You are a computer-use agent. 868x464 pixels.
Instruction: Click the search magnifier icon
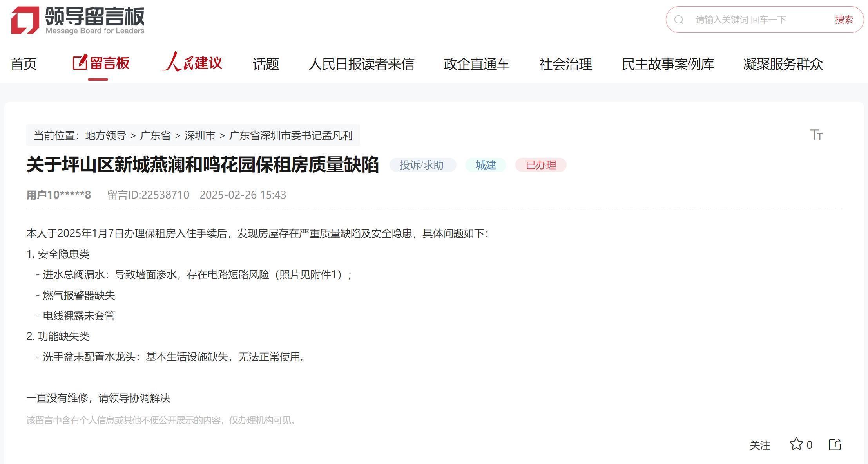[x=679, y=20]
